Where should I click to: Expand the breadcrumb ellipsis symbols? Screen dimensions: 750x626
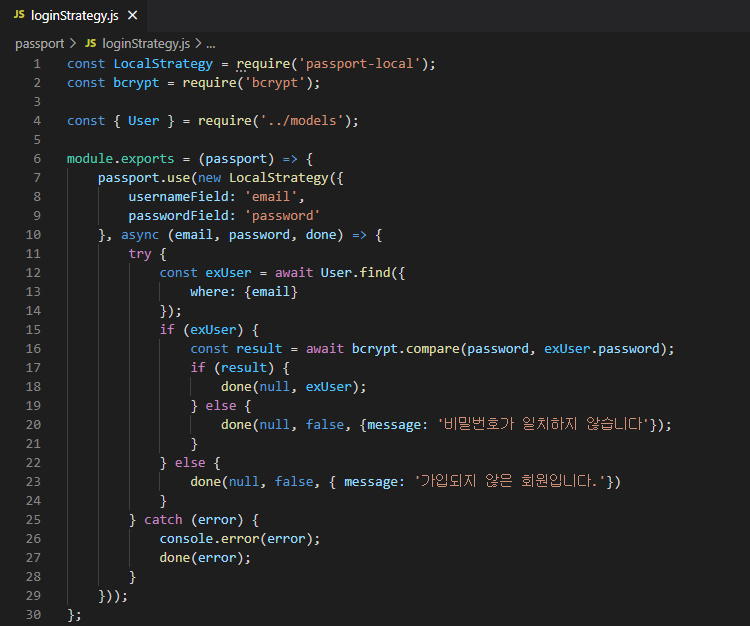[210, 44]
